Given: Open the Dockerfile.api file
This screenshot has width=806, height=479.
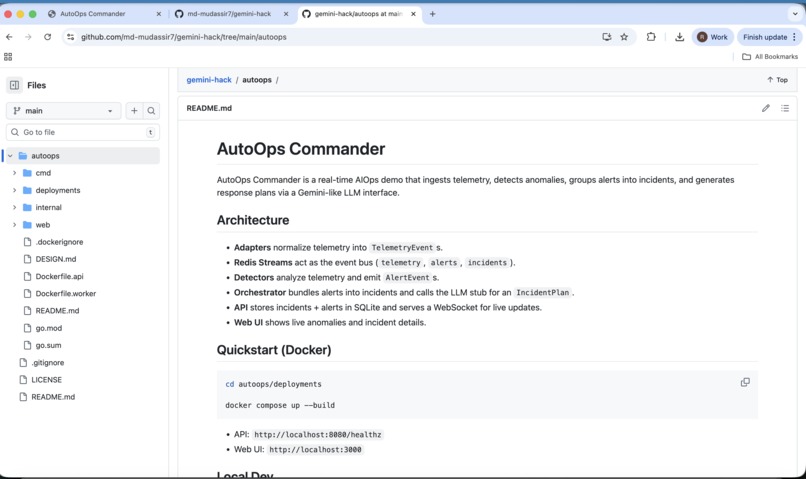Looking at the screenshot, I should coord(59,276).
